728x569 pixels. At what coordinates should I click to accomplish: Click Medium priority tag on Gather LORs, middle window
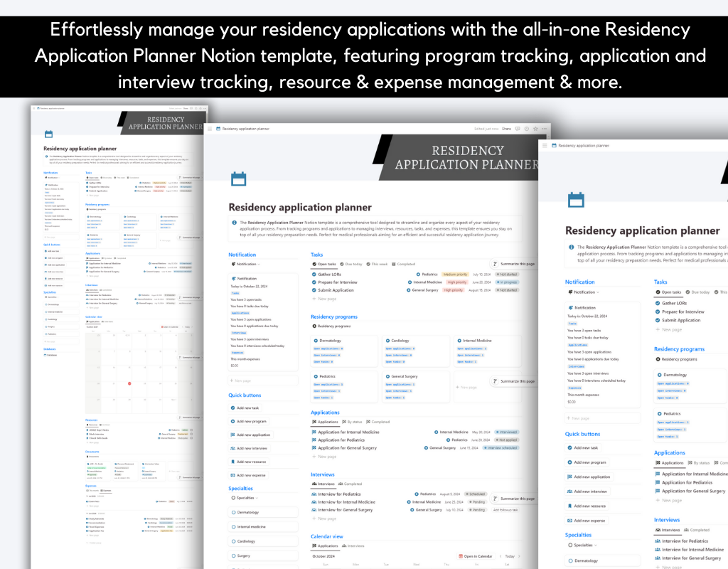[456, 275]
